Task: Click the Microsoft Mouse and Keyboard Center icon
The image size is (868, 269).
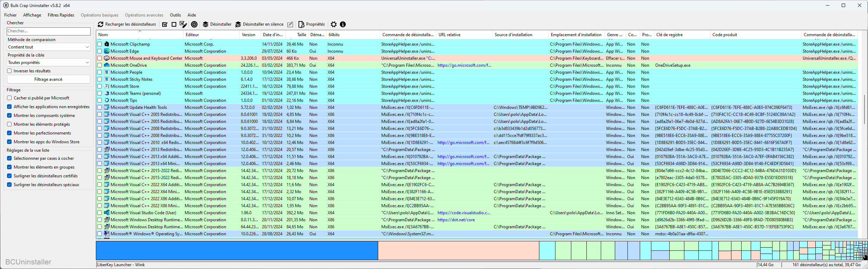Action: pos(107,58)
